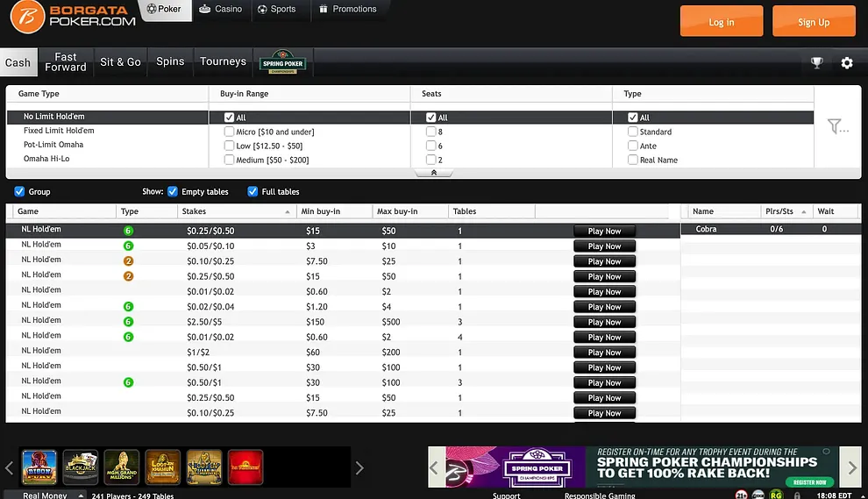Check the Real Name type checkbox

pyautogui.click(x=633, y=160)
